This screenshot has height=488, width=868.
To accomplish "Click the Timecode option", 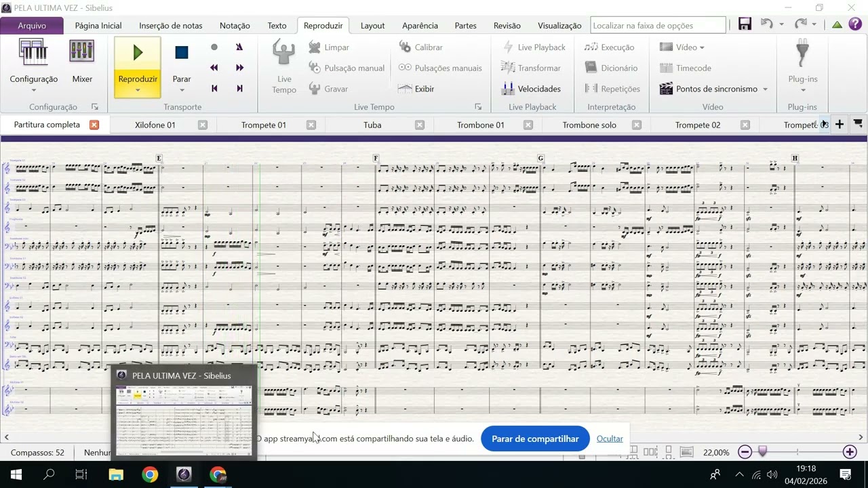I will (686, 68).
